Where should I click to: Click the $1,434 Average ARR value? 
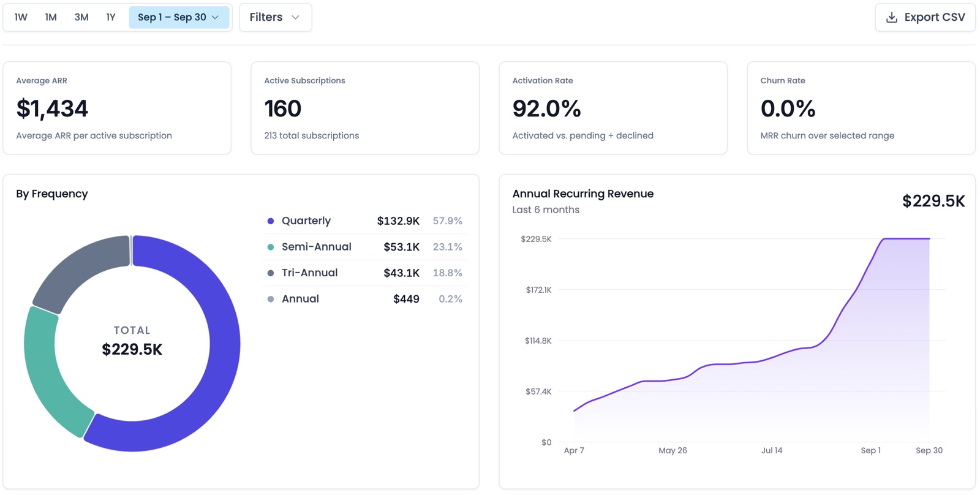coord(52,108)
